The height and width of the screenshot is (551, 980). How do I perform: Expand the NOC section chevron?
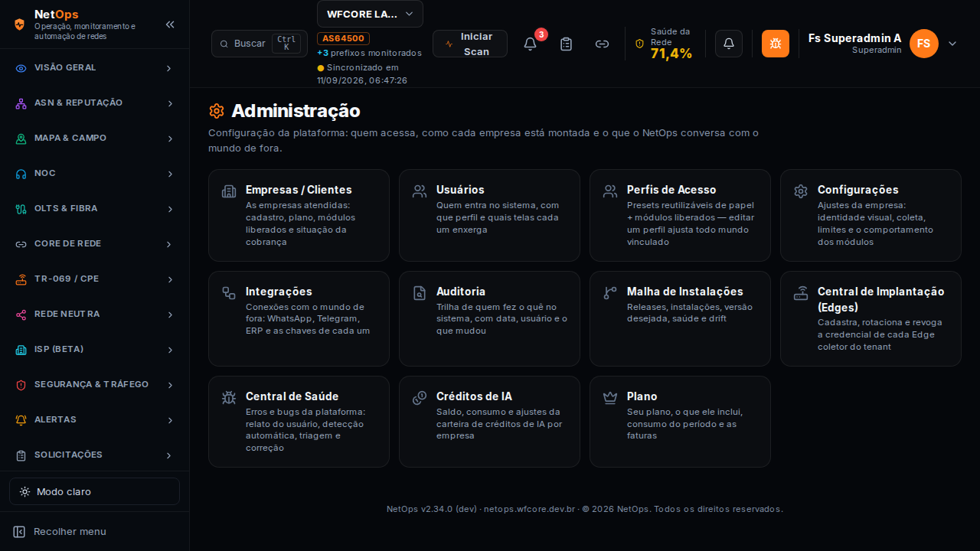[169, 174]
